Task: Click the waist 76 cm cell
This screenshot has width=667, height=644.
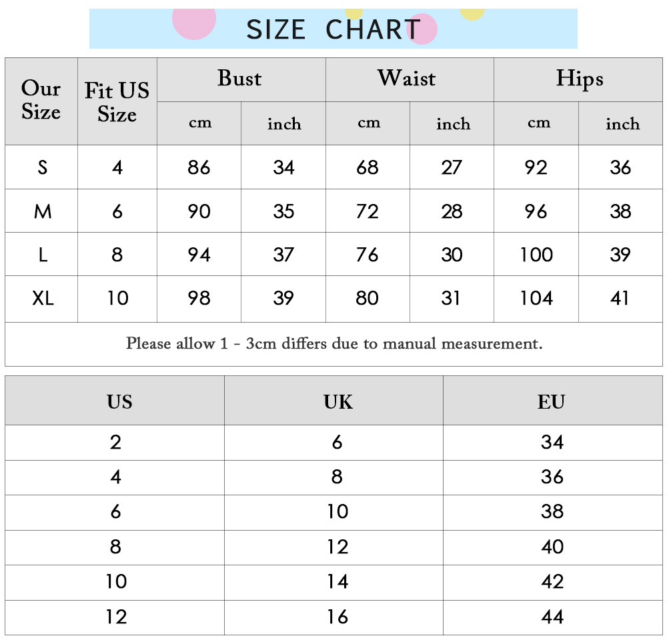Action: 368,255
